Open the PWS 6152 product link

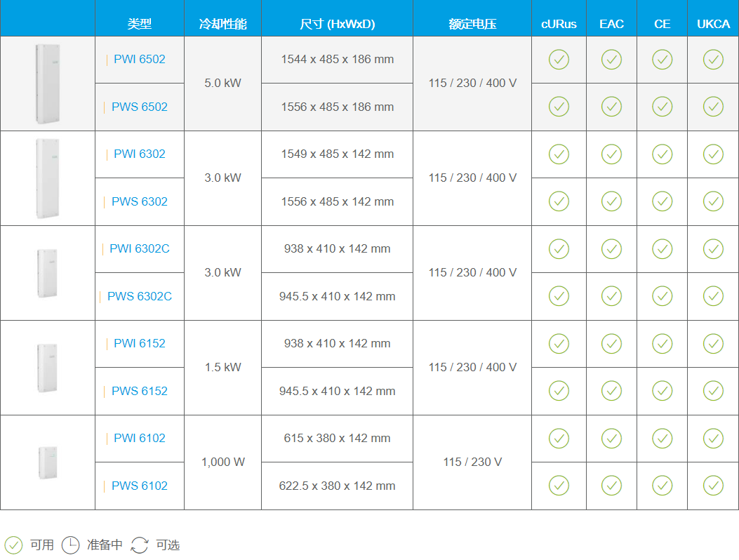pyautogui.click(x=140, y=391)
